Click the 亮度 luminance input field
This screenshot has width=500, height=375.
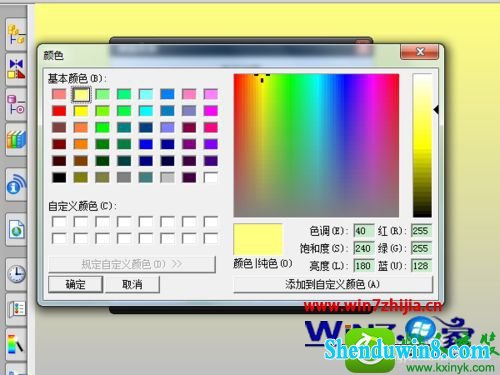pyautogui.click(x=364, y=266)
